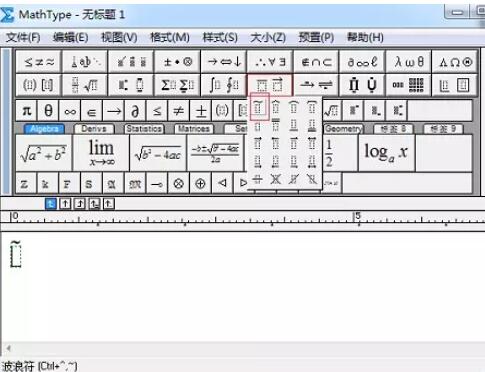Insert plus-minus symbol from small bar
Screen dimensions: 485x372
(x=200, y=111)
